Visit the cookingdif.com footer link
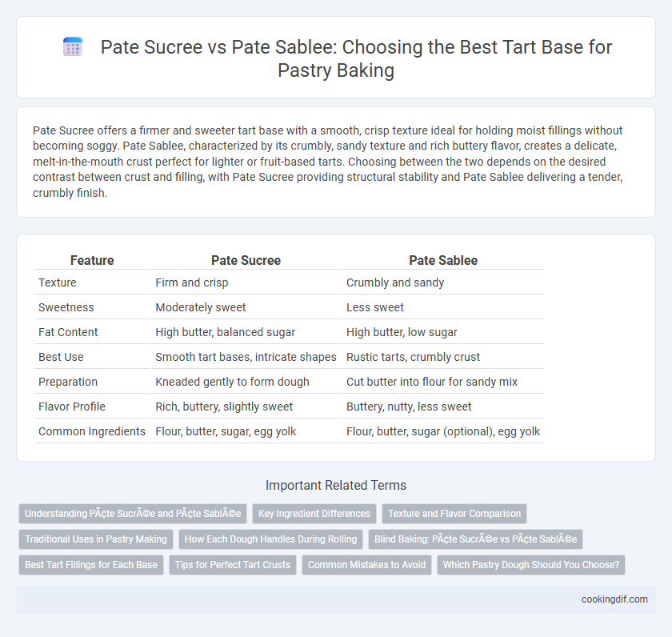Screen dimensions: 672x637 pyautogui.click(x=614, y=599)
